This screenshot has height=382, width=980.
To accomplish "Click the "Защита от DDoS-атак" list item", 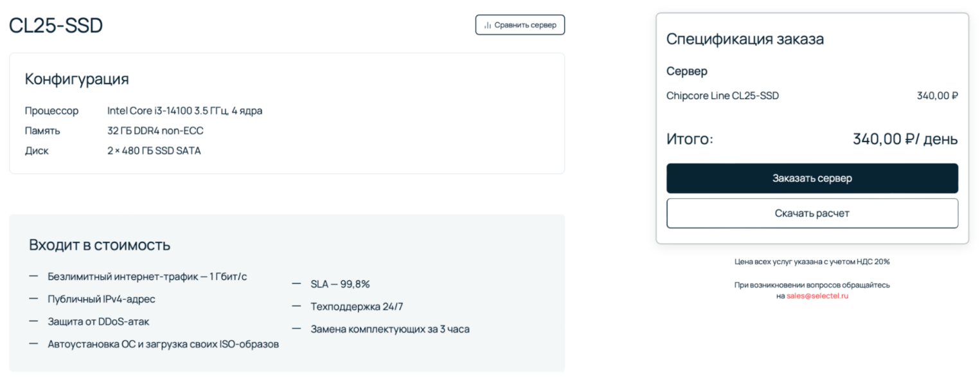I will (98, 322).
